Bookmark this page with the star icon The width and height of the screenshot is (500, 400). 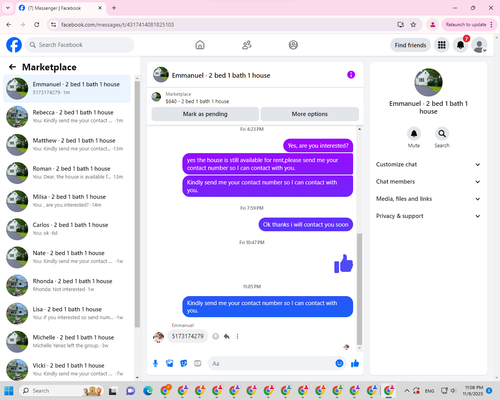click(x=413, y=25)
